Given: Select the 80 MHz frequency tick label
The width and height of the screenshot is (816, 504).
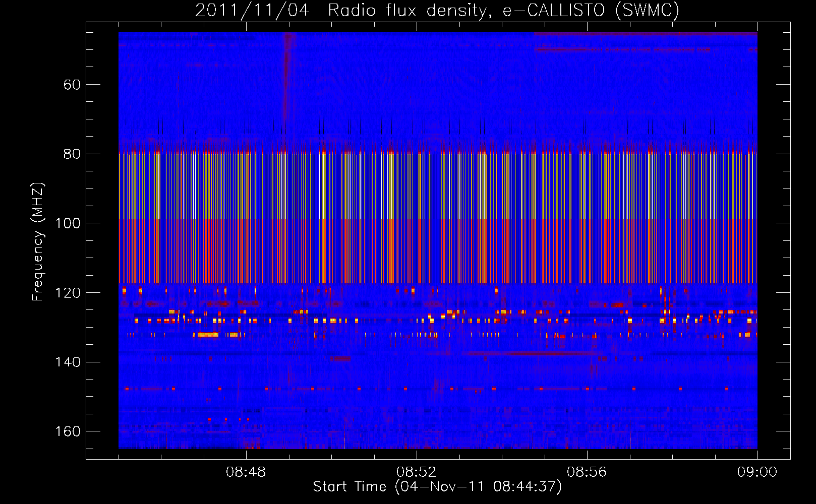Looking at the screenshot, I should (x=72, y=154).
